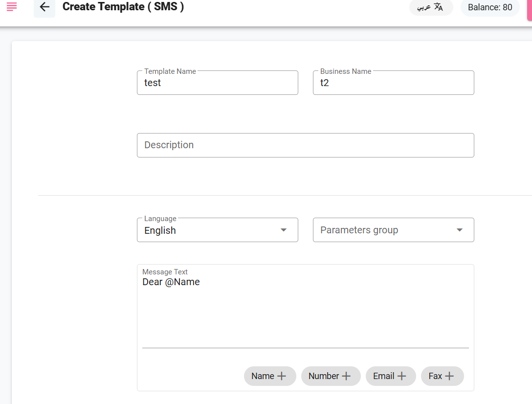Image resolution: width=532 pixels, height=404 pixels.
Task: Go back using the arrow button
Action: [44, 7]
